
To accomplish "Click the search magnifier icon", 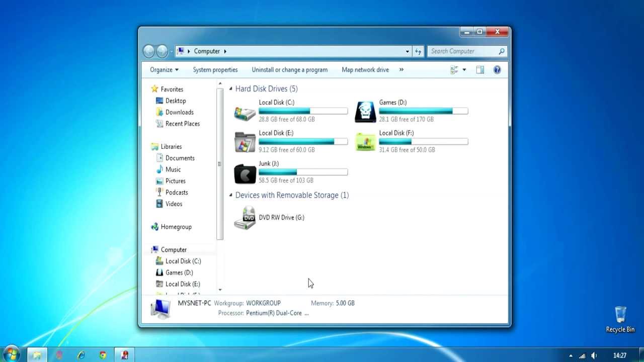I will coord(502,51).
